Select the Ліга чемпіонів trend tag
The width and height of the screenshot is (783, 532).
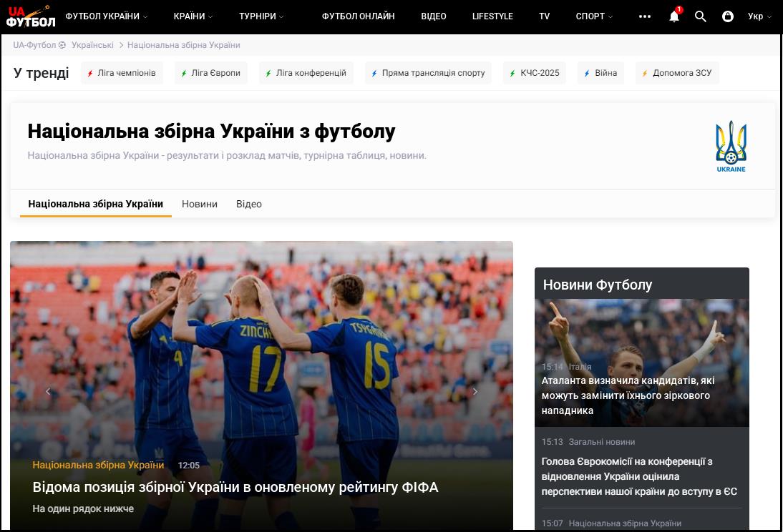pos(122,73)
